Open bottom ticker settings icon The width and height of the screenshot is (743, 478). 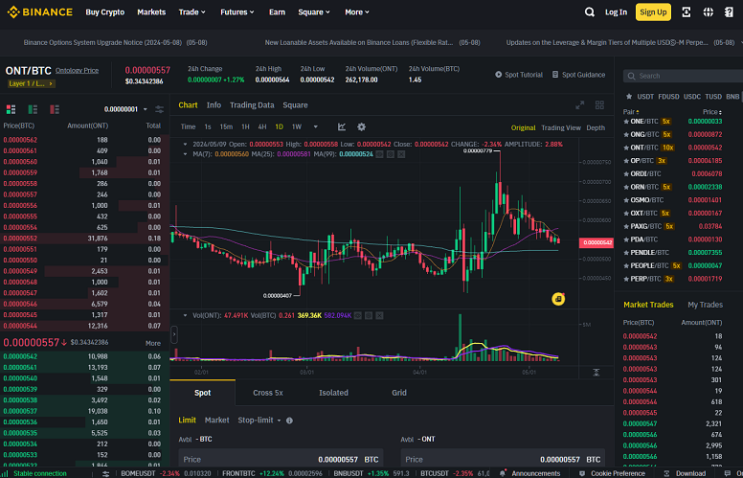click(106, 473)
